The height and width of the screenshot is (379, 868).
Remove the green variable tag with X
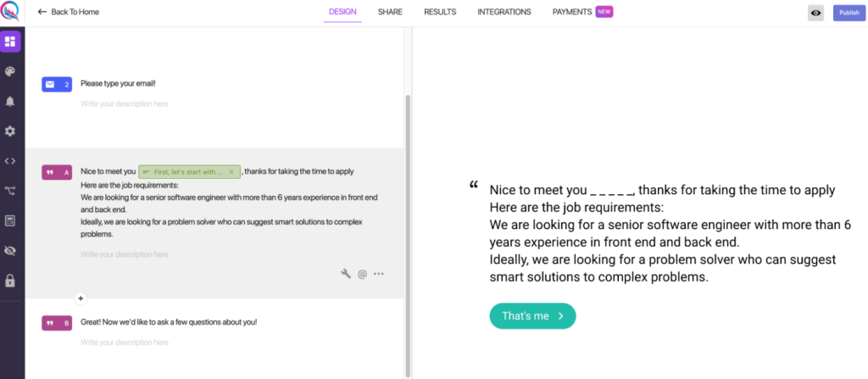pos(231,172)
